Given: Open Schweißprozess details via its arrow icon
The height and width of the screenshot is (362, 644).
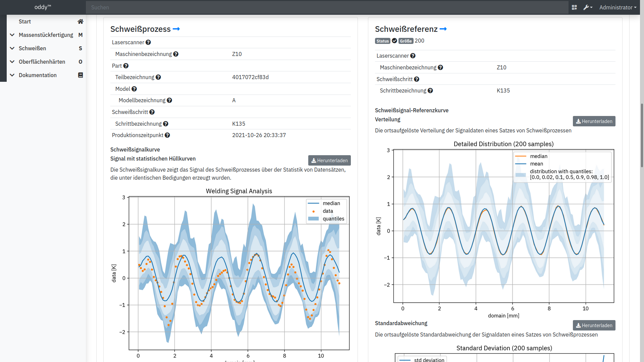Looking at the screenshot, I should [x=176, y=29].
